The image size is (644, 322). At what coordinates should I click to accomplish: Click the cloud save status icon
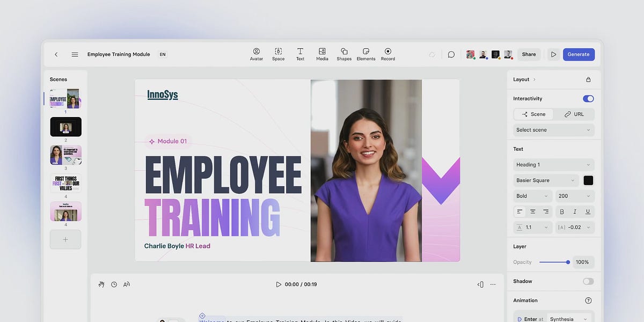point(432,54)
